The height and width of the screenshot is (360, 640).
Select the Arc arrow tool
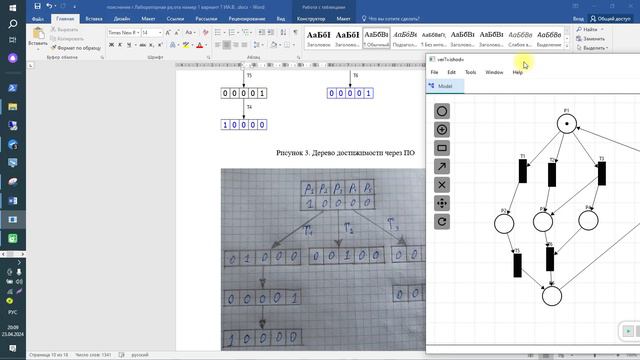(442, 167)
